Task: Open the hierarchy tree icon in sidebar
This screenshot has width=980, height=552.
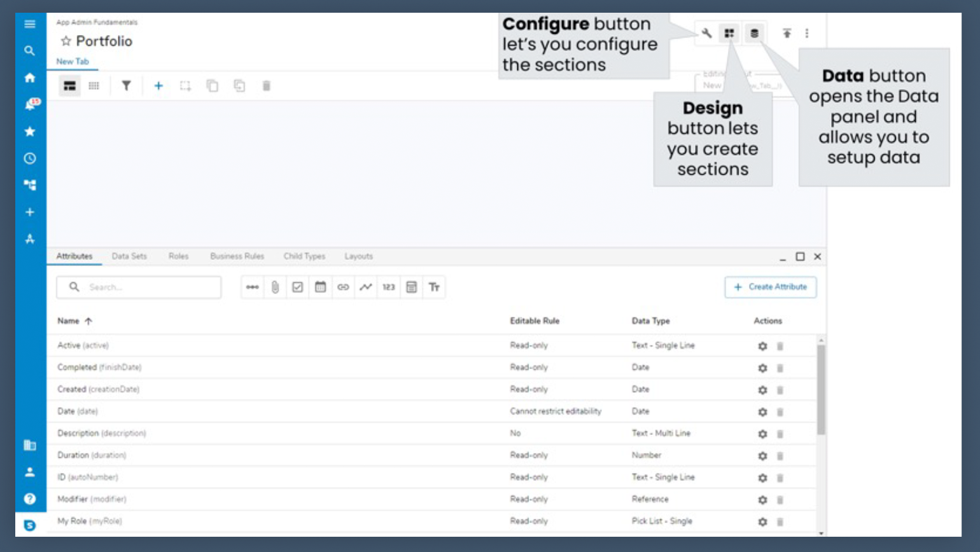Action: tap(30, 185)
